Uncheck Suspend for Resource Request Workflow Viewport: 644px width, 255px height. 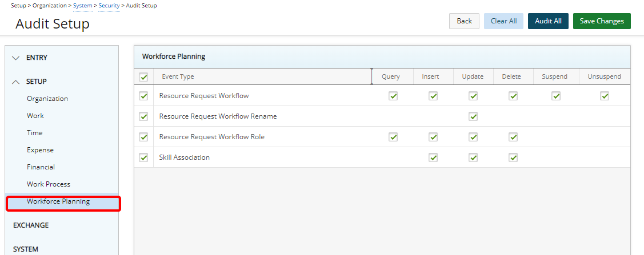point(556,96)
